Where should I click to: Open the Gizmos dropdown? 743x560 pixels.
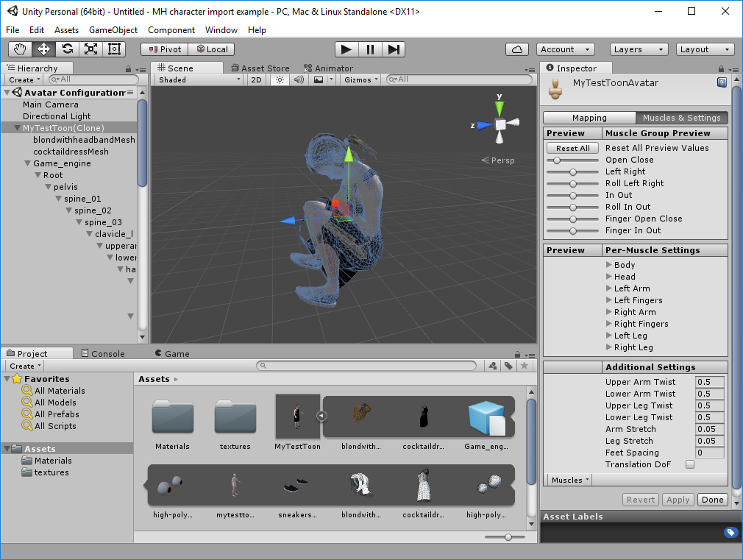[360, 79]
